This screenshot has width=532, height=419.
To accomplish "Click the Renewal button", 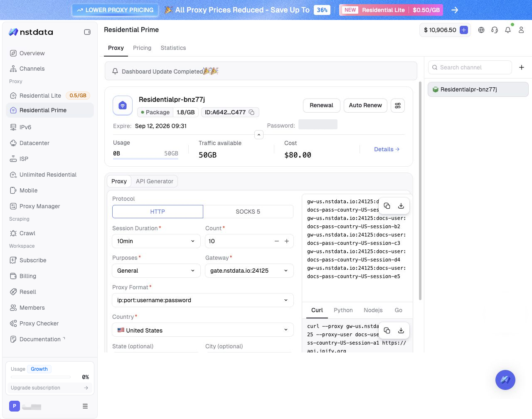I will (x=321, y=105).
